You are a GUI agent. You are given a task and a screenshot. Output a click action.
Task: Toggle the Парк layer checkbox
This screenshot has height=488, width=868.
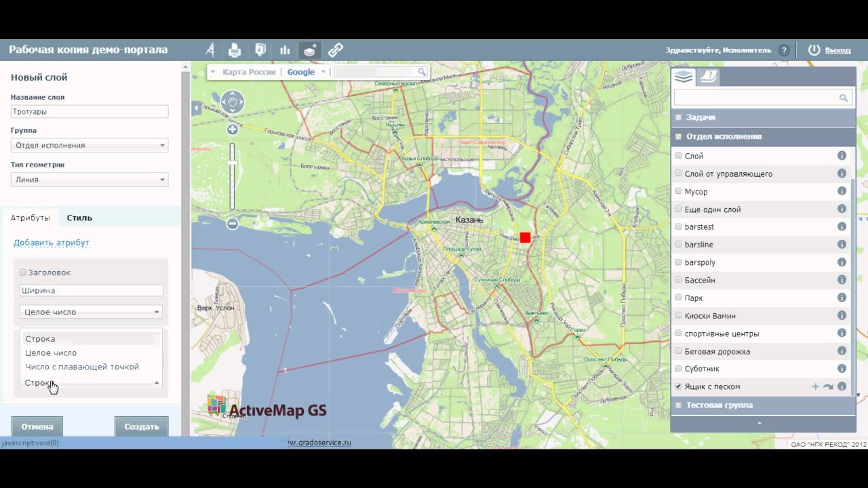(678, 298)
